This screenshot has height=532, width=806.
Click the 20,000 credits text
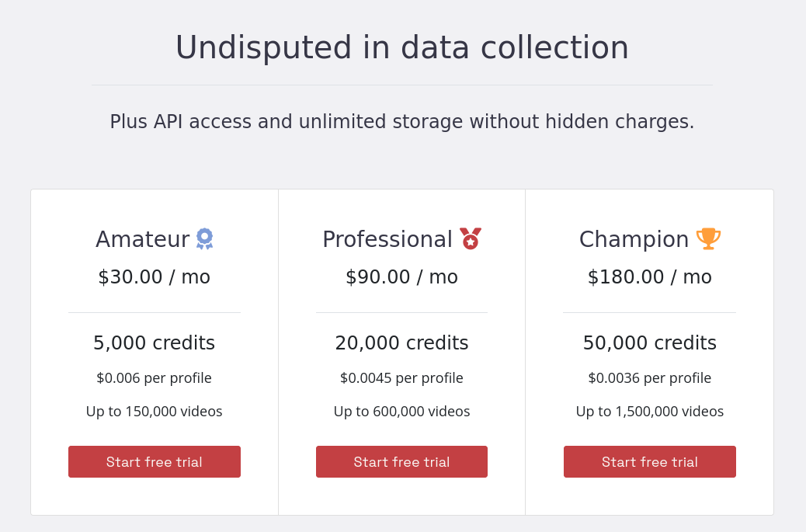click(x=401, y=342)
